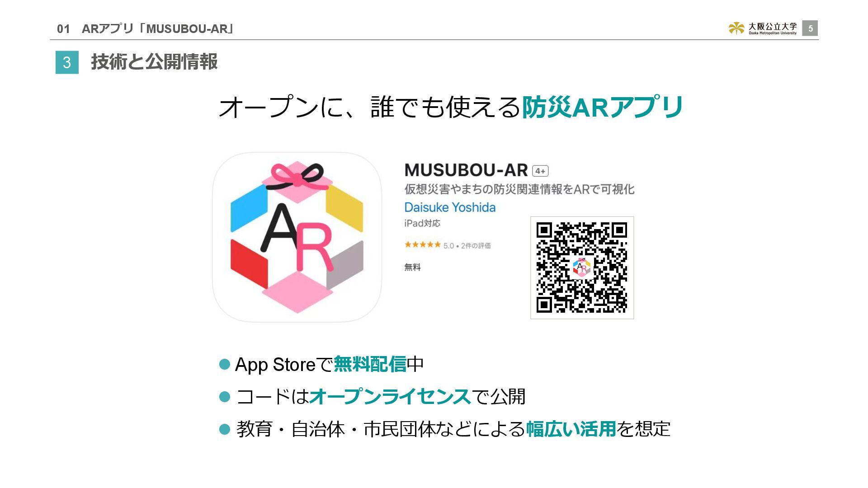Click the teal section number 3 box

67,62
